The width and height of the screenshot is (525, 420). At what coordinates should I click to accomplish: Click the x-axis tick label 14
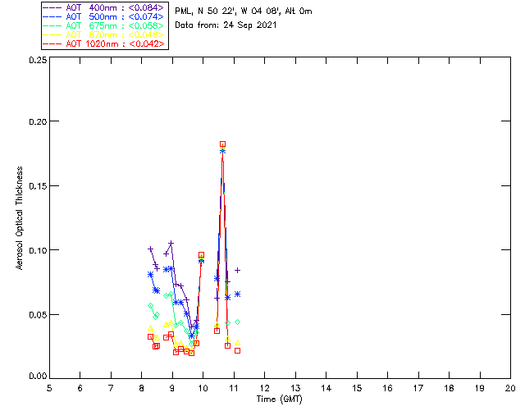click(x=326, y=388)
